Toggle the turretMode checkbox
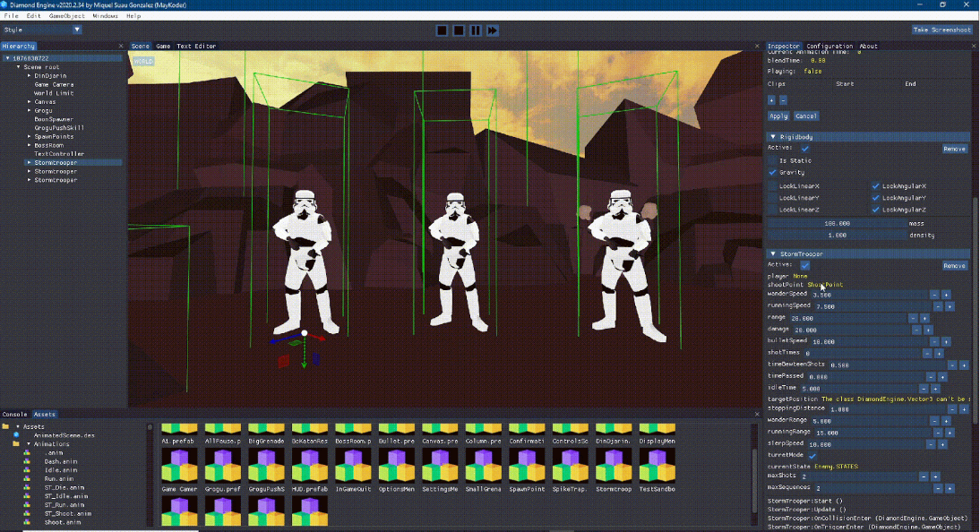 (x=812, y=456)
